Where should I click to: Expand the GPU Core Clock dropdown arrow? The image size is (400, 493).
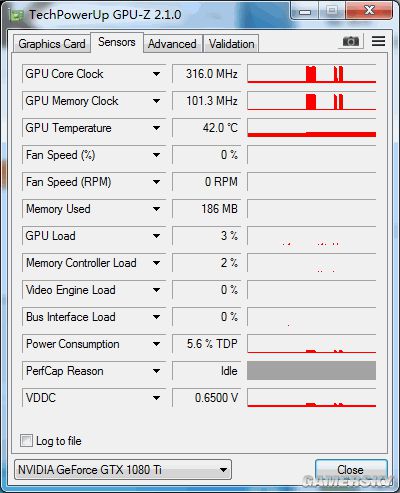tap(156, 74)
